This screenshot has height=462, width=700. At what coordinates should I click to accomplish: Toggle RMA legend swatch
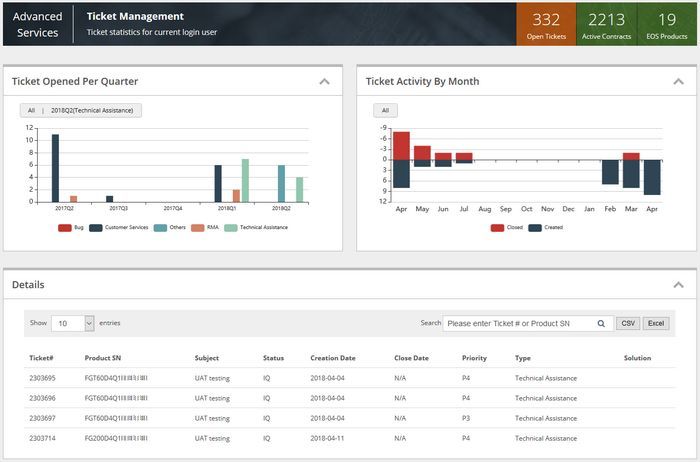198,228
